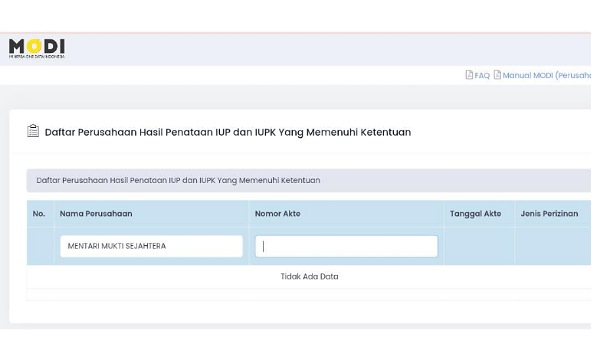Click the No. column header

pyautogui.click(x=39, y=214)
